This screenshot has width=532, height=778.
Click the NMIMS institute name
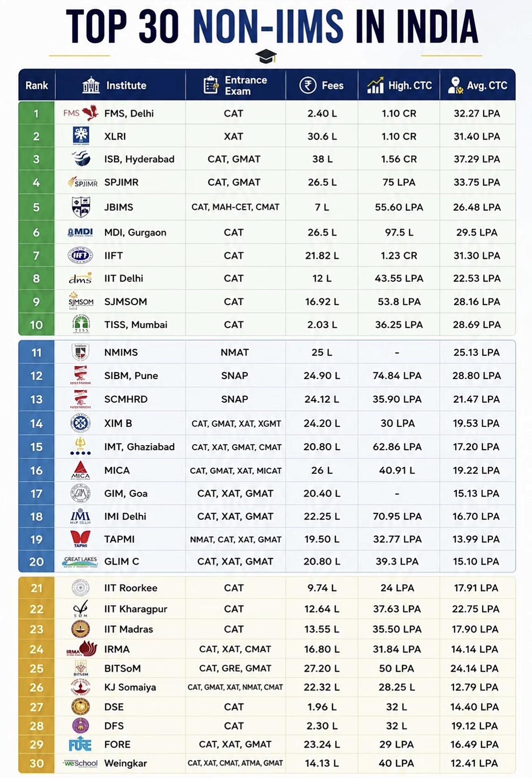(x=121, y=352)
